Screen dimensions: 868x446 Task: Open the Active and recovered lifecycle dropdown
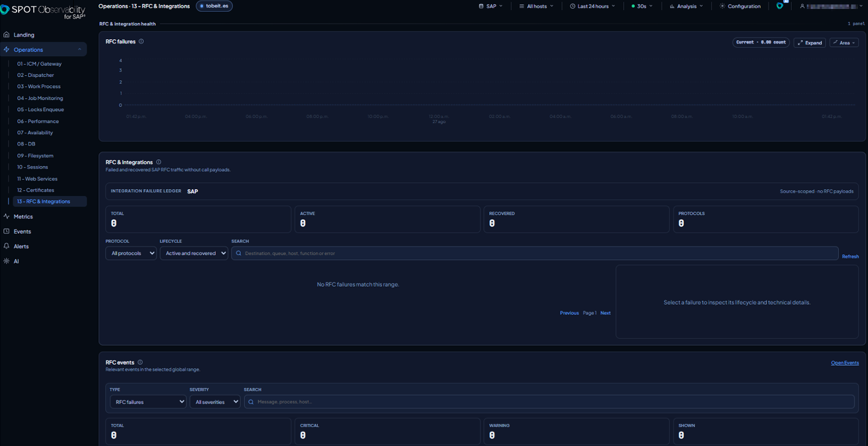click(x=194, y=253)
